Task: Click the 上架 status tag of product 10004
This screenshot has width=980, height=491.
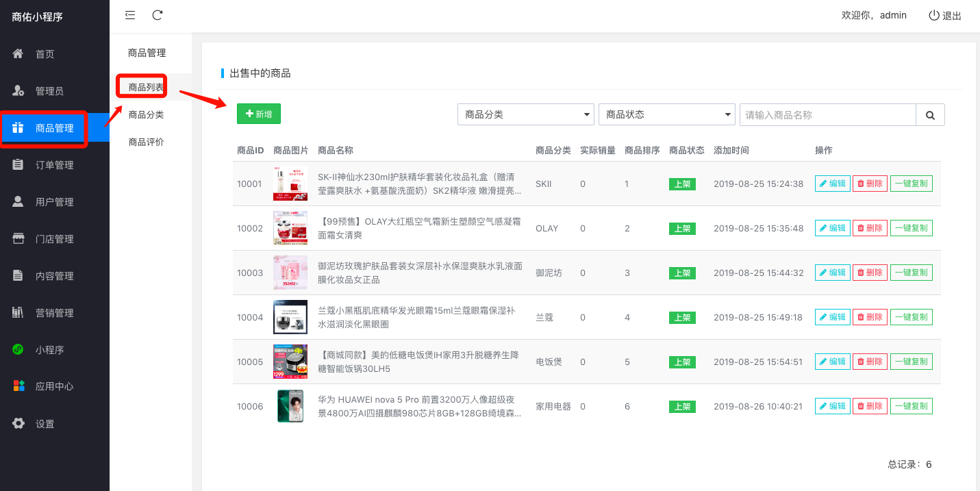Action: click(682, 318)
